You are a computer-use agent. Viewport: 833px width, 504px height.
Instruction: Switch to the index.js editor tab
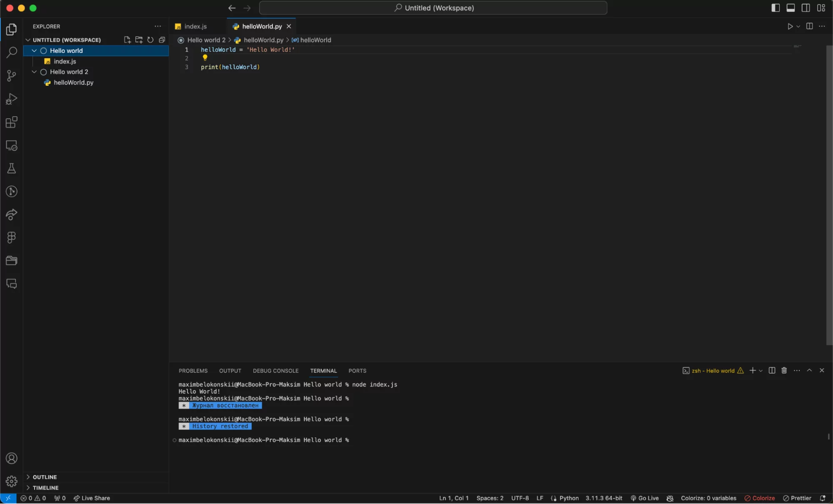pos(195,26)
